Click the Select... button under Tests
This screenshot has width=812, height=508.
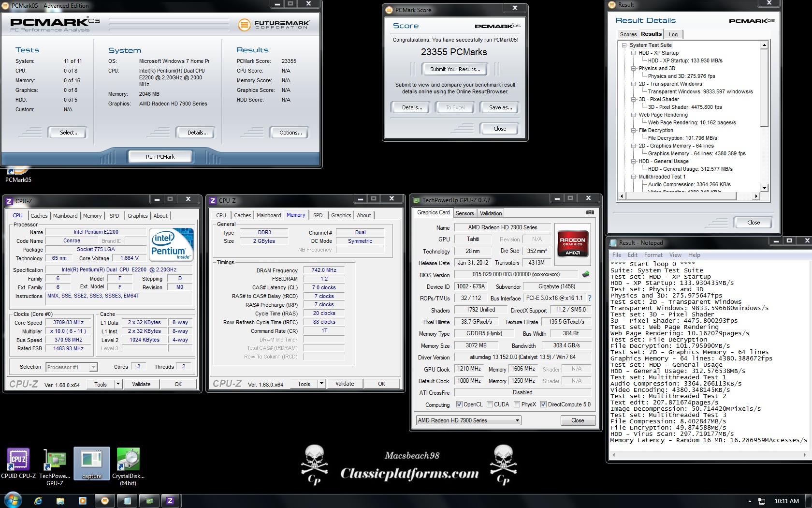point(69,133)
